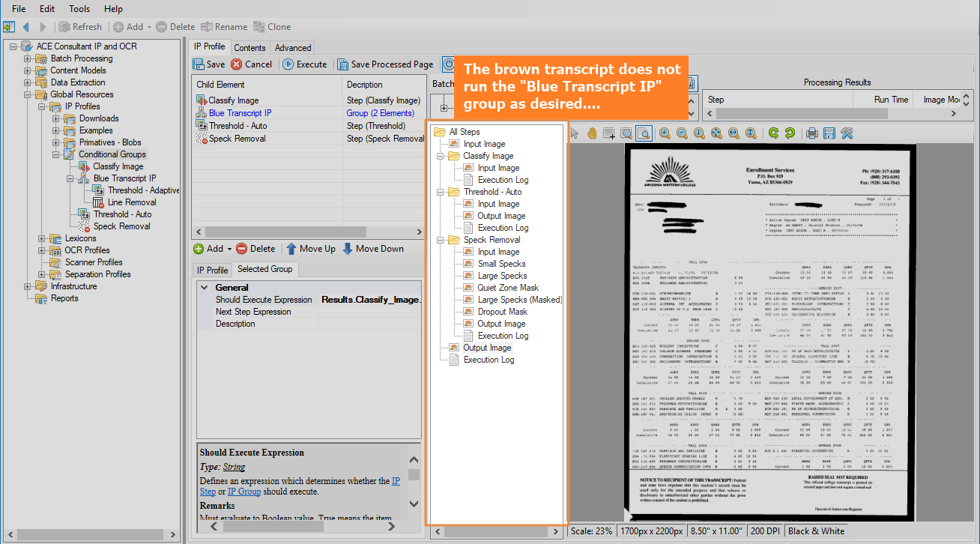Select Threshold - Adaptive in the tree
This screenshot has width=980, height=544.
pyautogui.click(x=143, y=190)
